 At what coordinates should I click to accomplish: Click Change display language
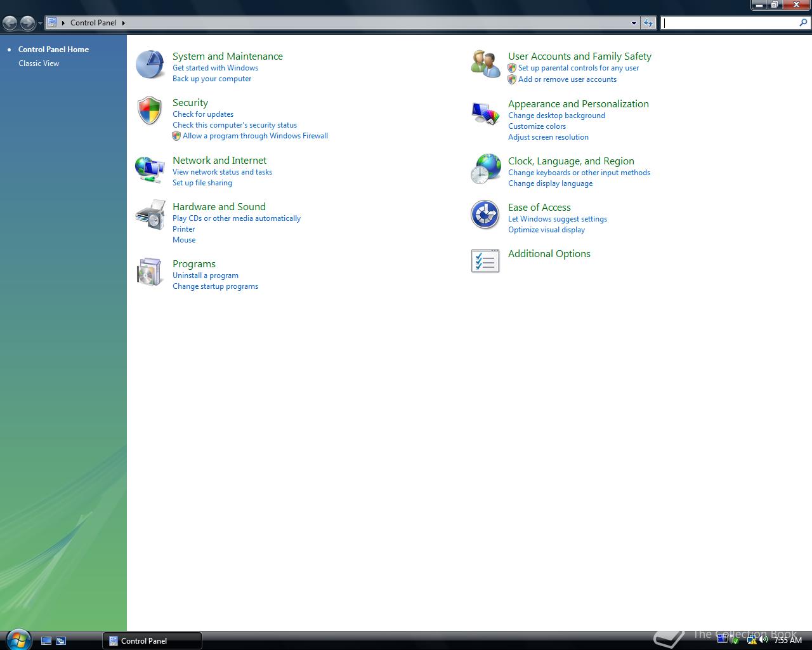(x=550, y=183)
